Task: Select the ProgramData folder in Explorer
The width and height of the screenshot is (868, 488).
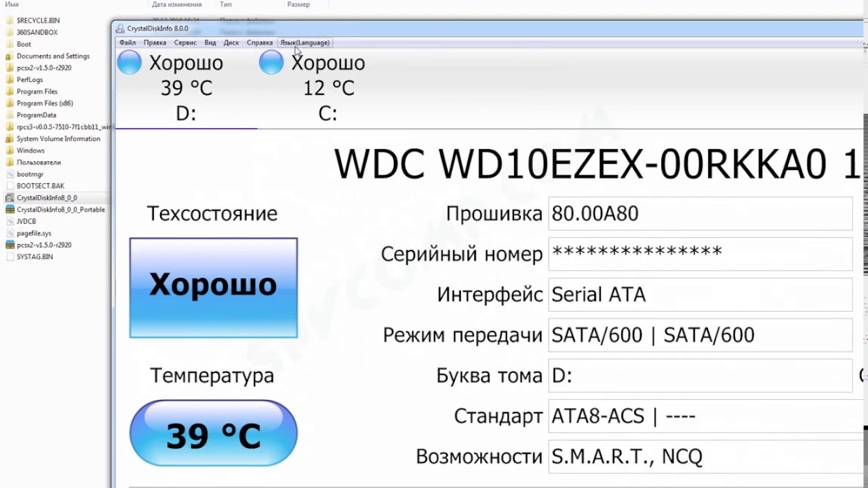Action: [x=37, y=115]
